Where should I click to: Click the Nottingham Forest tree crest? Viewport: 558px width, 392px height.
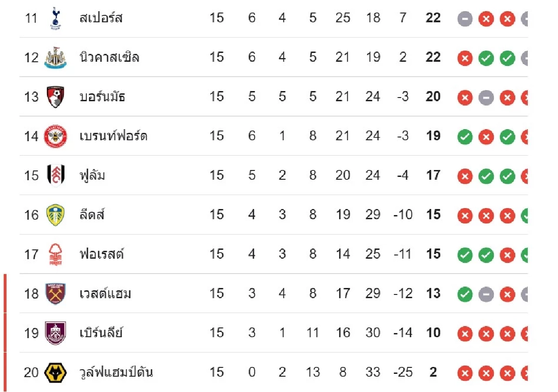(x=55, y=255)
